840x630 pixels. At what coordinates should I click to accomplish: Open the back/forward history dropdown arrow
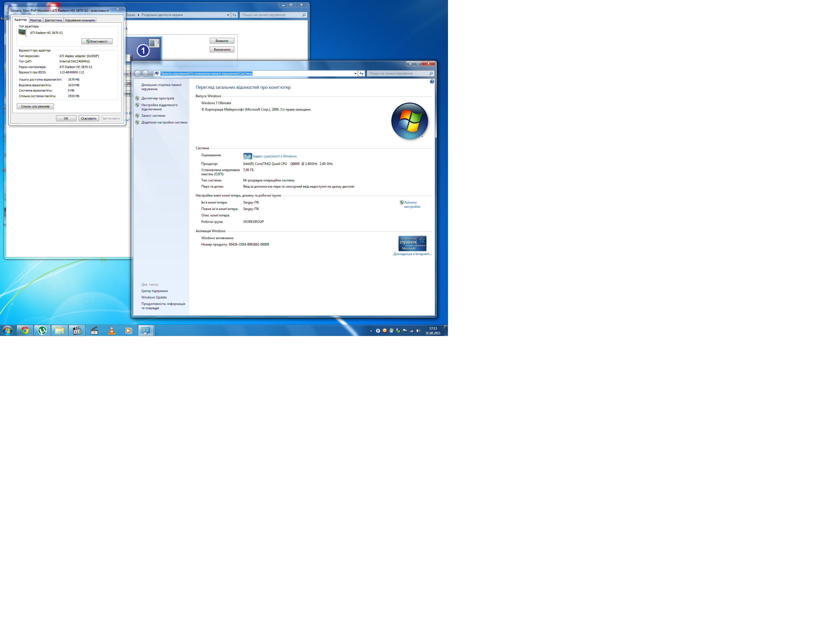151,74
